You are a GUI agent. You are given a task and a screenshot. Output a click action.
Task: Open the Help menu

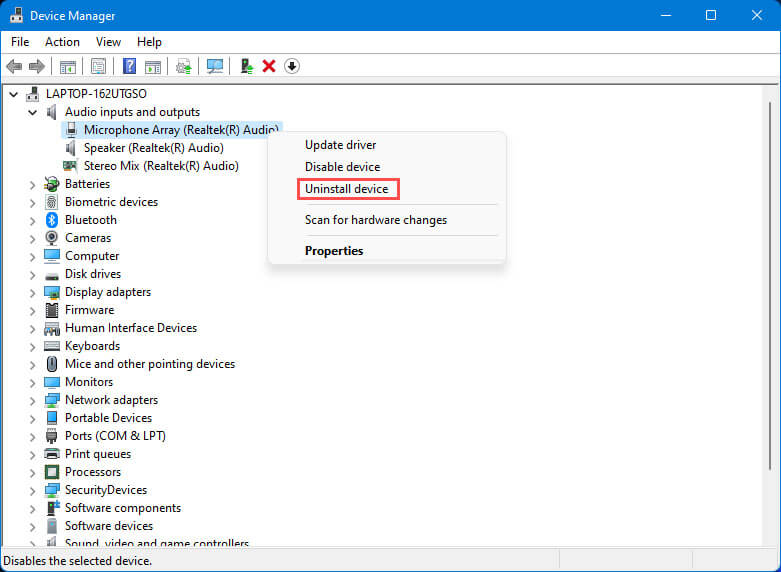click(149, 42)
